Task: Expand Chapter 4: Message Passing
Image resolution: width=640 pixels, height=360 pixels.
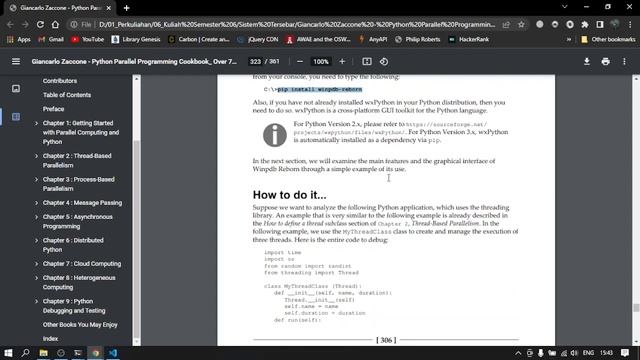Action: click(36, 203)
